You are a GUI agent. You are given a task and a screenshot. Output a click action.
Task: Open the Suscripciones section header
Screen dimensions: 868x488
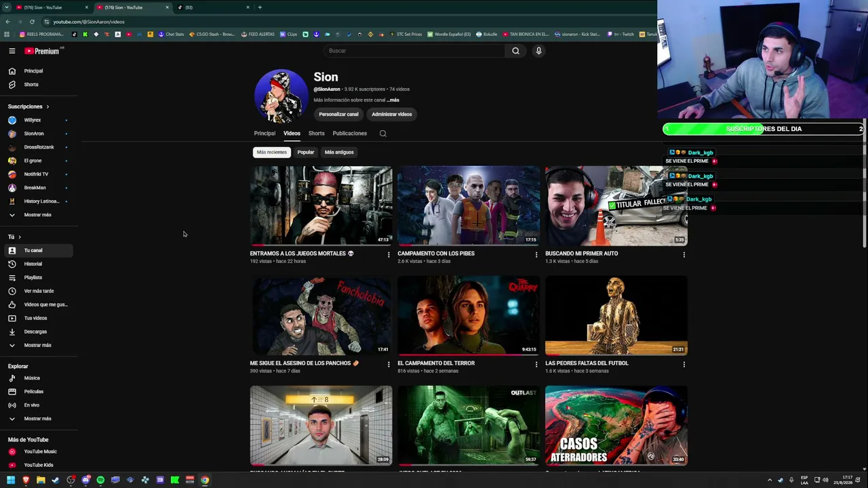28,106
